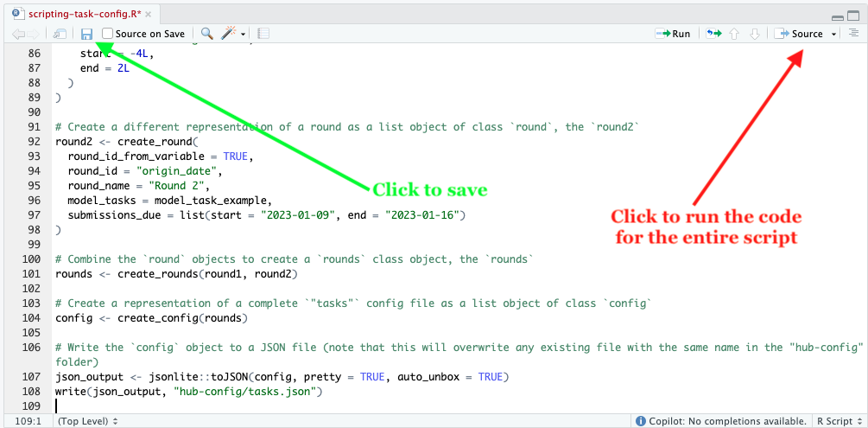Click line number 101 in gutter
The width and height of the screenshot is (868, 428).
[x=32, y=274]
